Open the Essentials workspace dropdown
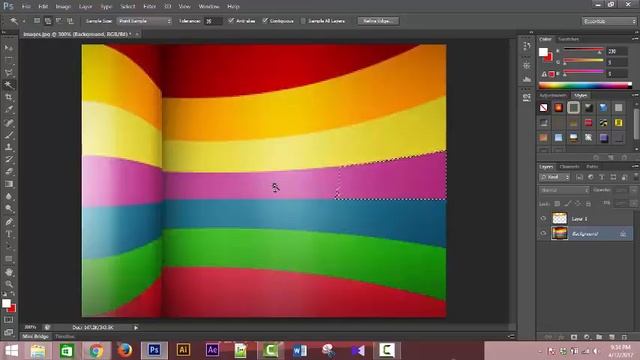 tap(609, 21)
